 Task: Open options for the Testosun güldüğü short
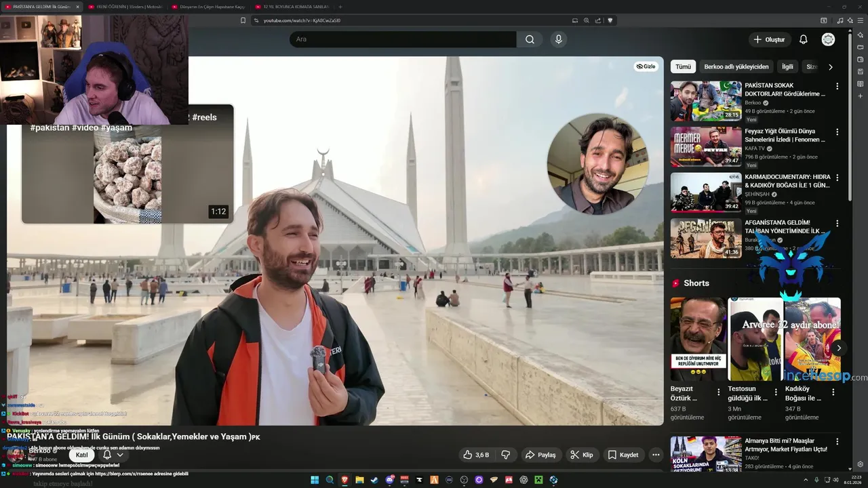coord(776,392)
